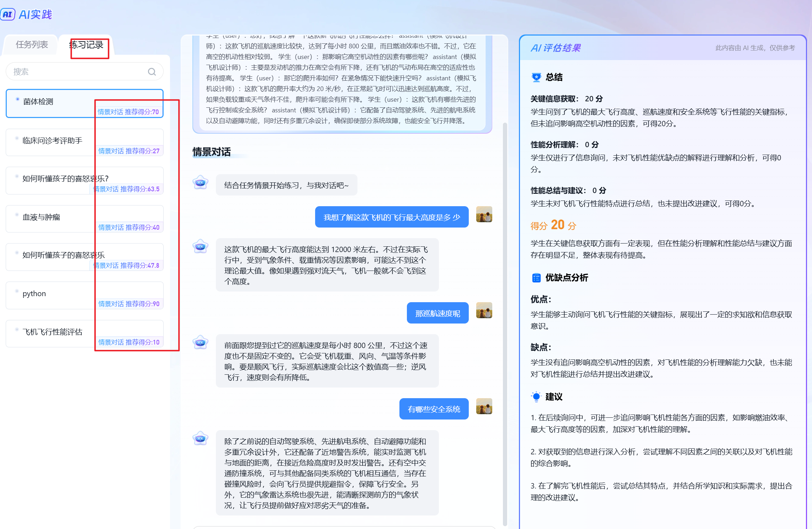Click the 我想了解这款飞机的飞行最大高度 message bubble
The width and height of the screenshot is (812, 529).
point(392,217)
